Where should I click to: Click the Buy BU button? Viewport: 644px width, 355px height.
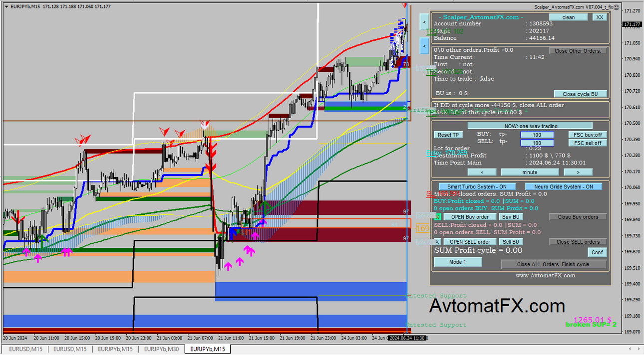click(x=511, y=217)
